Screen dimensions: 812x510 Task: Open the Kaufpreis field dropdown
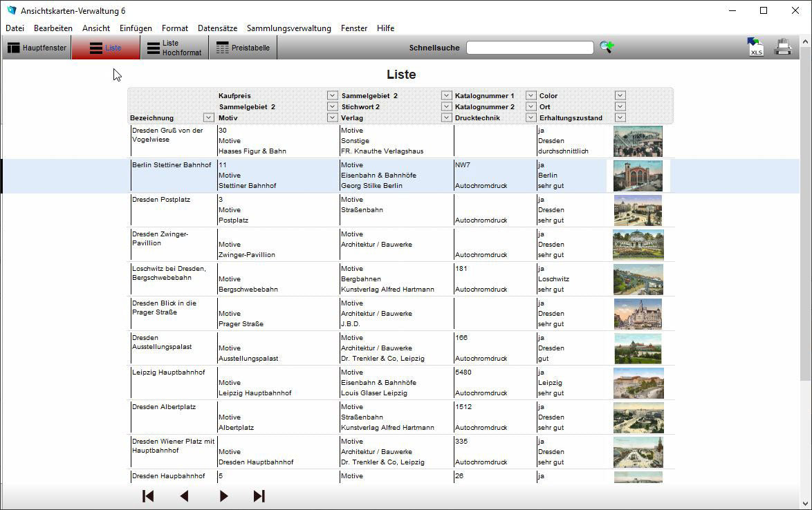pos(332,95)
